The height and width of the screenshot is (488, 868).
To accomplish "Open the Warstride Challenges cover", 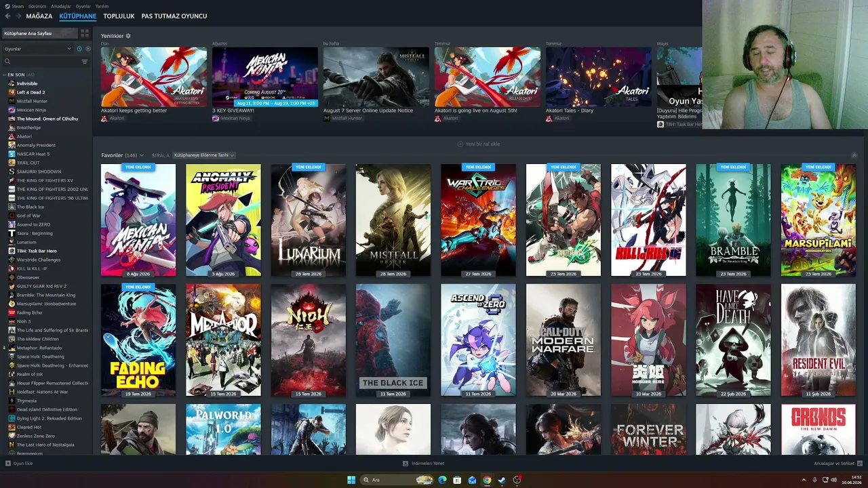I will (478, 220).
